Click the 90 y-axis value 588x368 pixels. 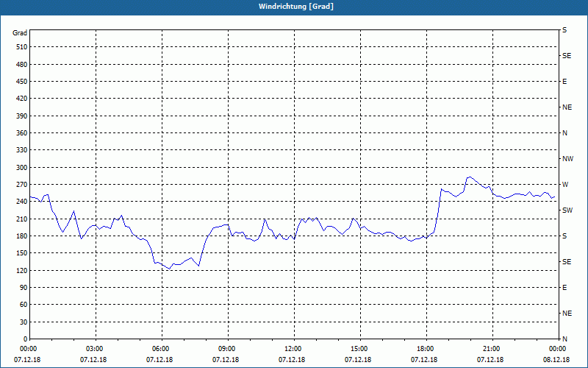tap(24, 288)
